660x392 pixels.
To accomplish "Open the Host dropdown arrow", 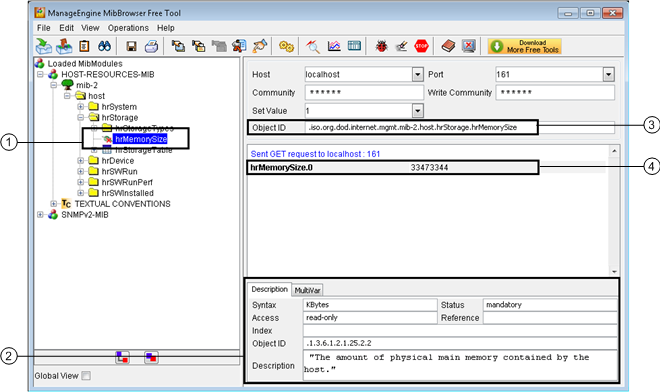I will tap(418, 75).
